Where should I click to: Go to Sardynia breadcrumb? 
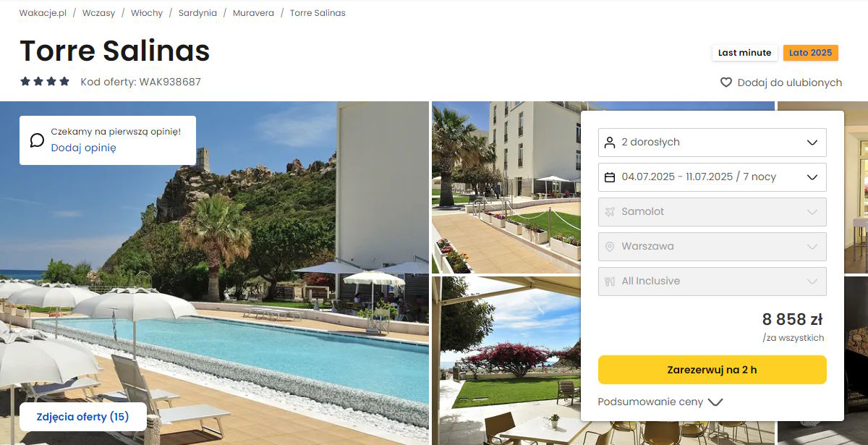197,13
